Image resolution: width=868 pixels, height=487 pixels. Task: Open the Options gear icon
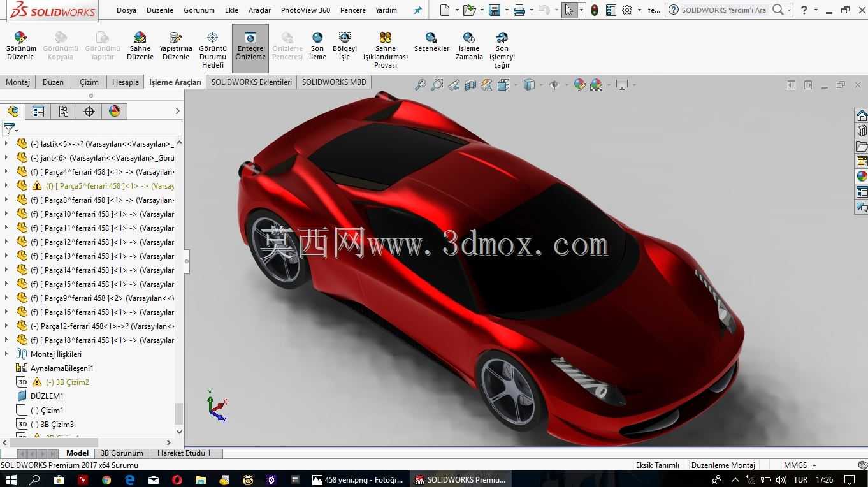(x=627, y=10)
